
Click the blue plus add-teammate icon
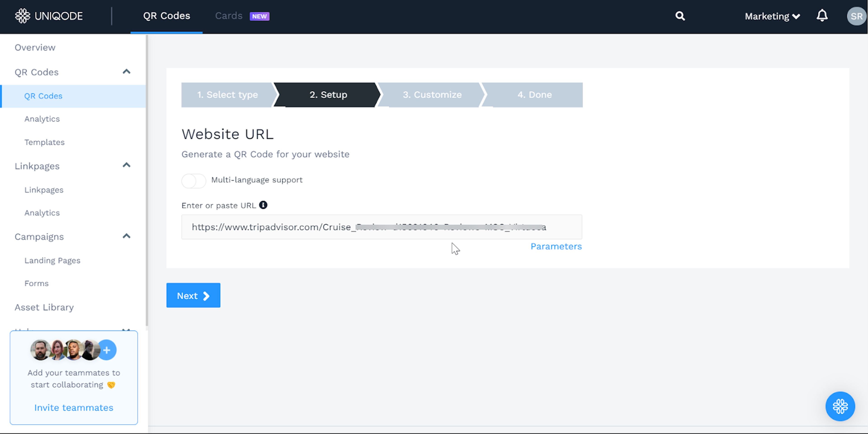tap(107, 350)
